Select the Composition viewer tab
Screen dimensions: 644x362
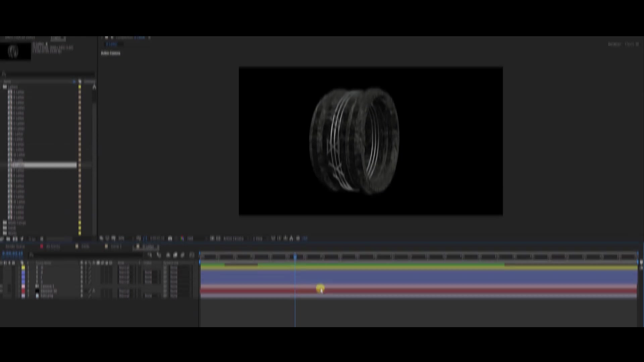[x=130, y=38]
